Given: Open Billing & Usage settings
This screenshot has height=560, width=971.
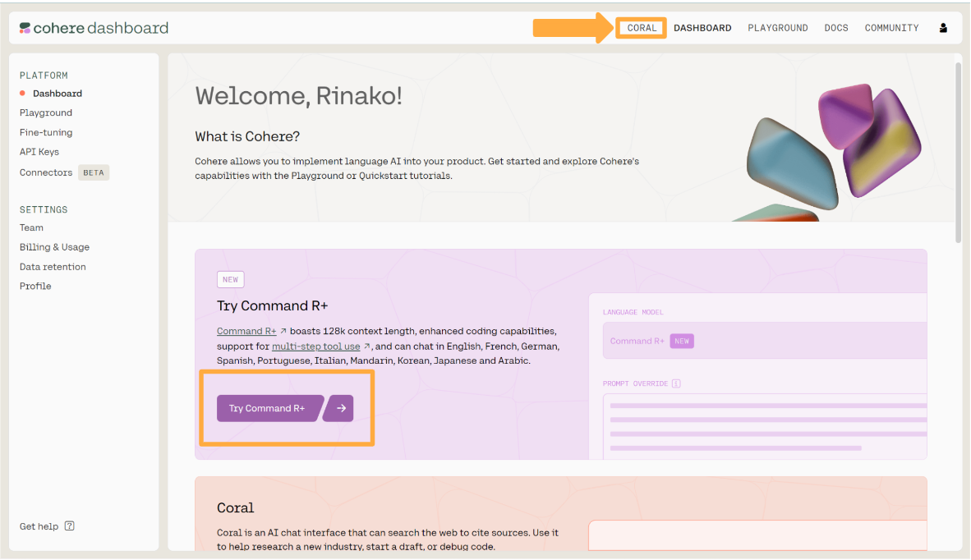Looking at the screenshot, I should point(54,246).
